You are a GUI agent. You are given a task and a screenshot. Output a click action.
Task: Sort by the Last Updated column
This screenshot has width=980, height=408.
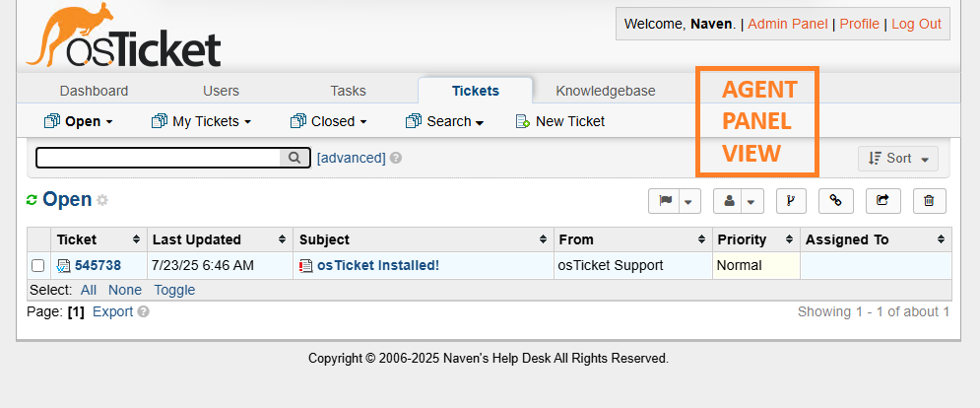click(220, 239)
